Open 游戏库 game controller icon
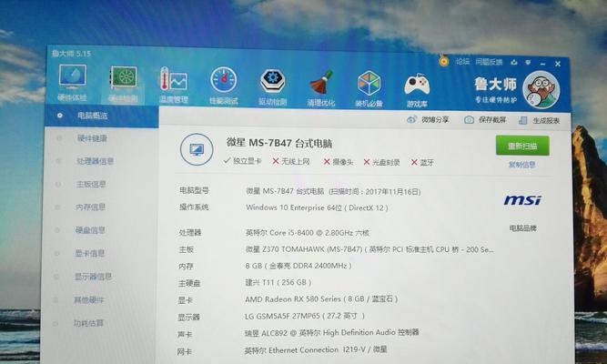The height and width of the screenshot is (364, 607). click(x=417, y=89)
